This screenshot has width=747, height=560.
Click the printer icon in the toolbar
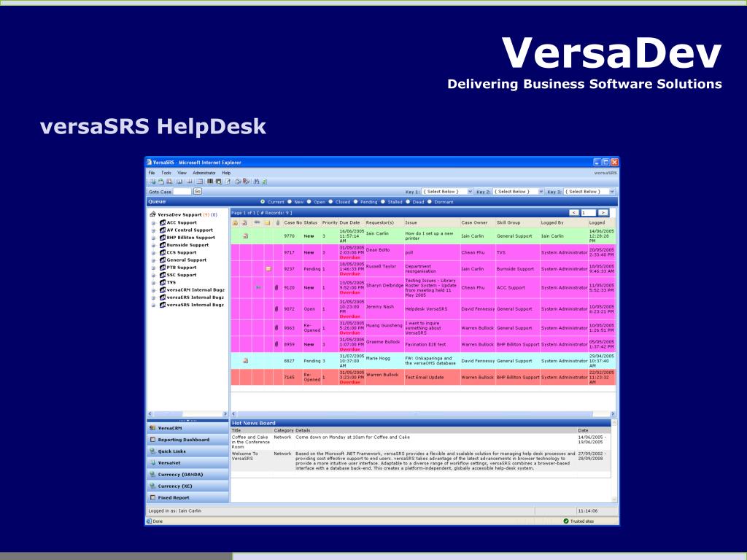click(x=161, y=182)
